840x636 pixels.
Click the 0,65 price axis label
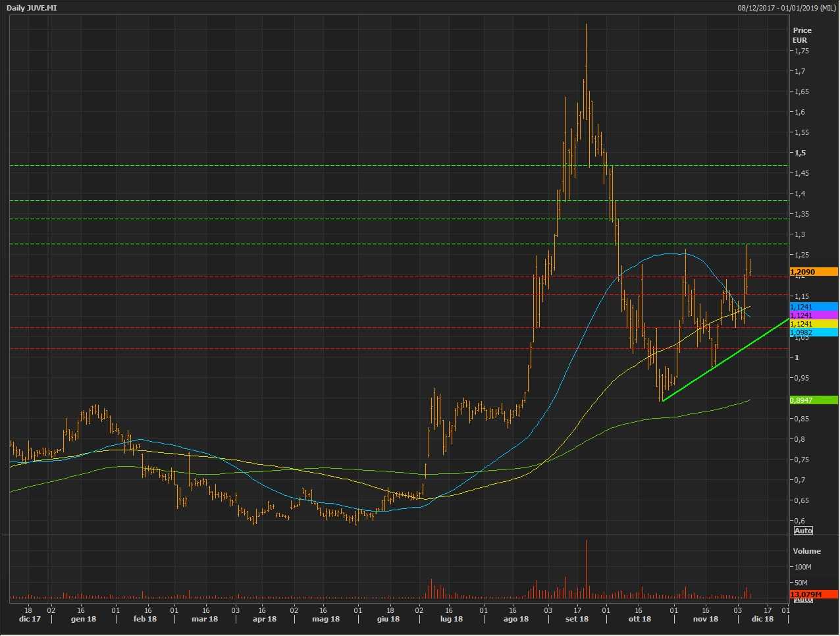(801, 500)
